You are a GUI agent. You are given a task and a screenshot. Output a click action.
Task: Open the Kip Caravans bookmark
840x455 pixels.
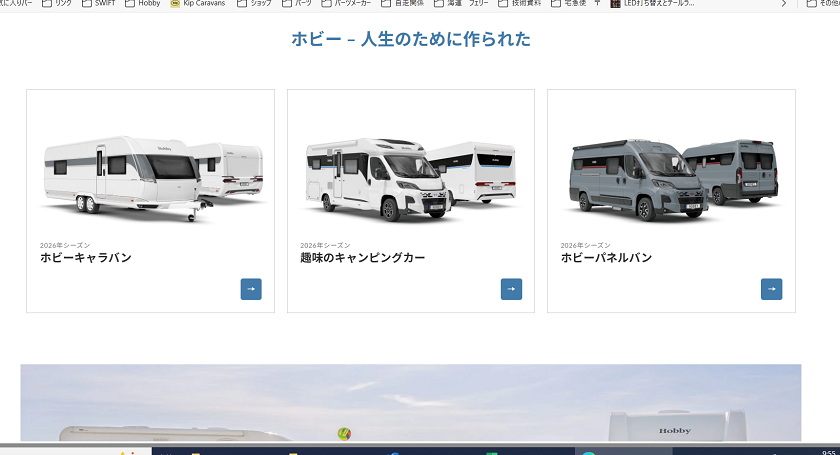click(198, 3)
